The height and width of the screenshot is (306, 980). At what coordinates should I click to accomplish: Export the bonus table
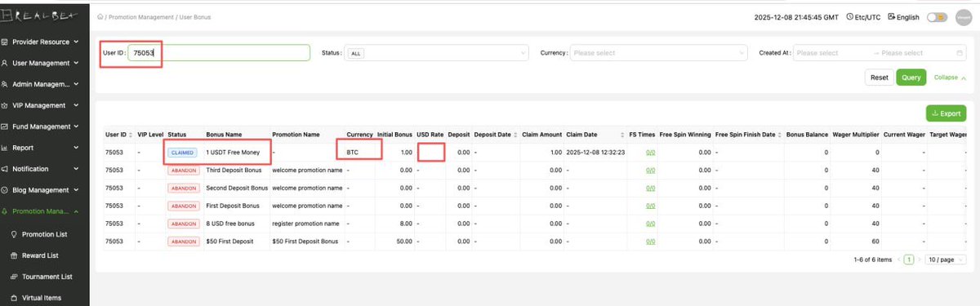[x=946, y=113]
